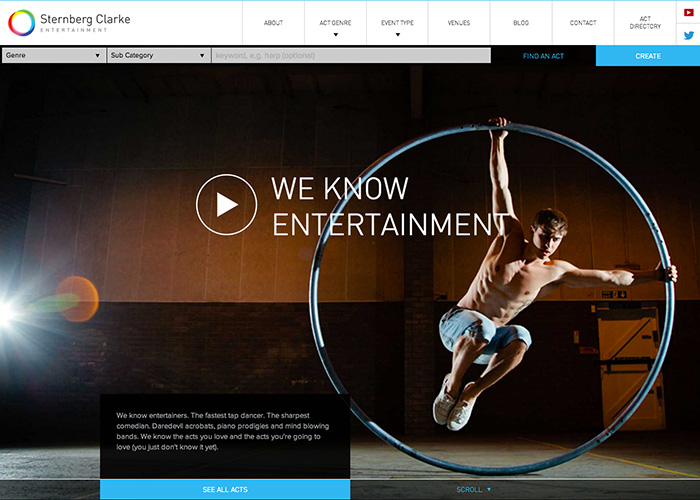Image resolution: width=700 pixels, height=500 pixels.
Task: Open the Blog page
Action: [521, 23]
